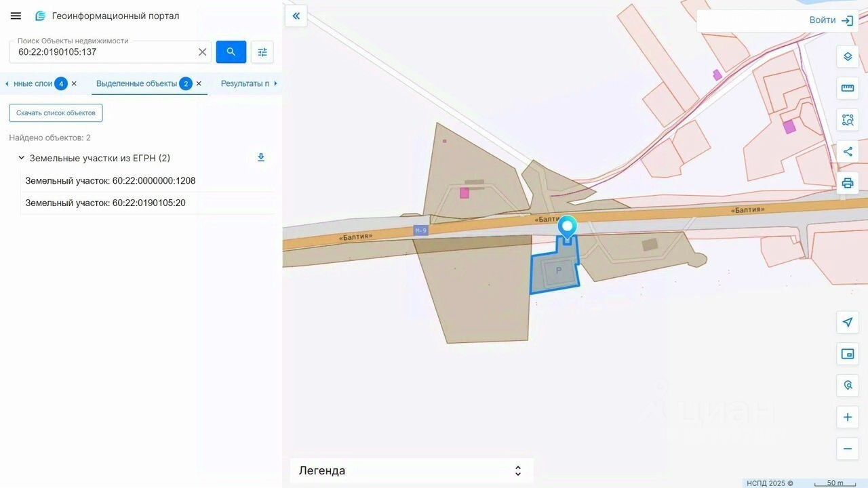
Task: Click Скачать список объектов button
Action: [x=56, y=113]
